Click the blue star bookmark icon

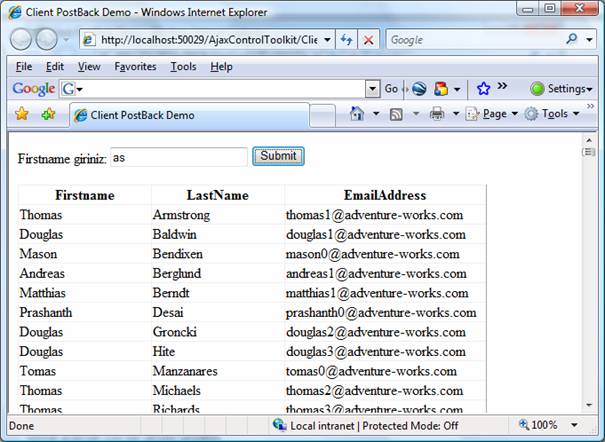483,89
